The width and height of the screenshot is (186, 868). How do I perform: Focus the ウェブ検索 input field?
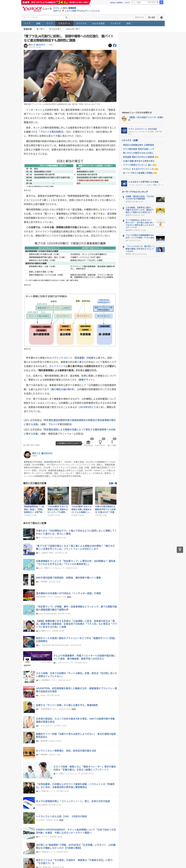tap(139, 2)
